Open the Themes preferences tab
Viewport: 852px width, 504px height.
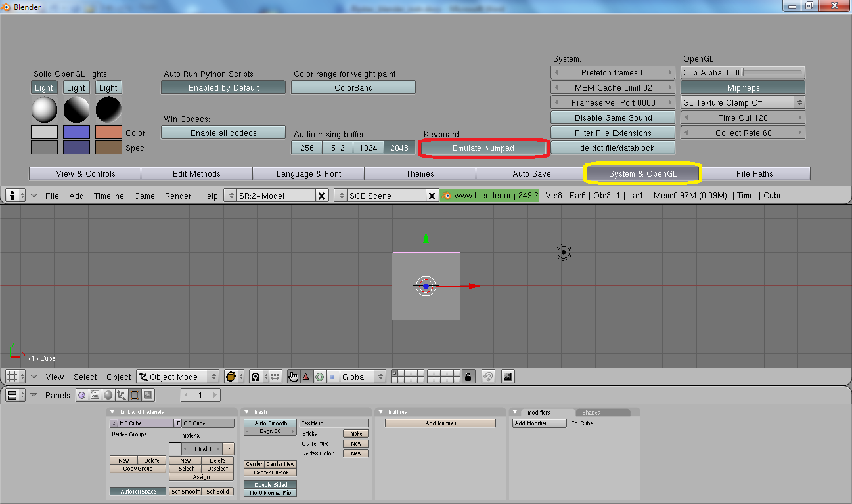pos(420,174)
